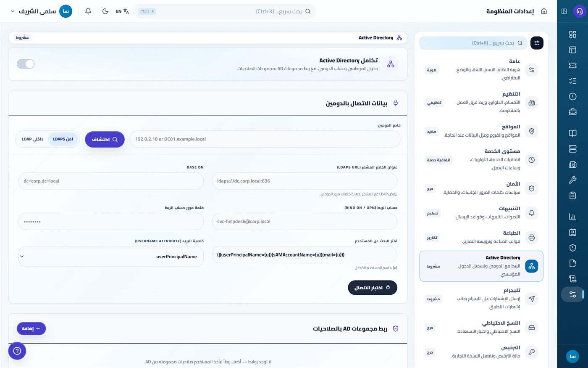Collapse the sidebar panel toggle icon

564,11
